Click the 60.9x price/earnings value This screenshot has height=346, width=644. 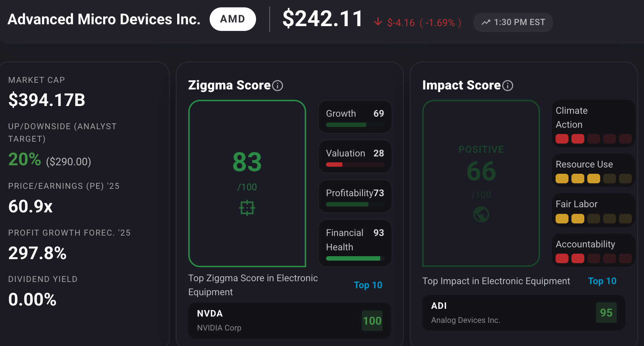31,206
